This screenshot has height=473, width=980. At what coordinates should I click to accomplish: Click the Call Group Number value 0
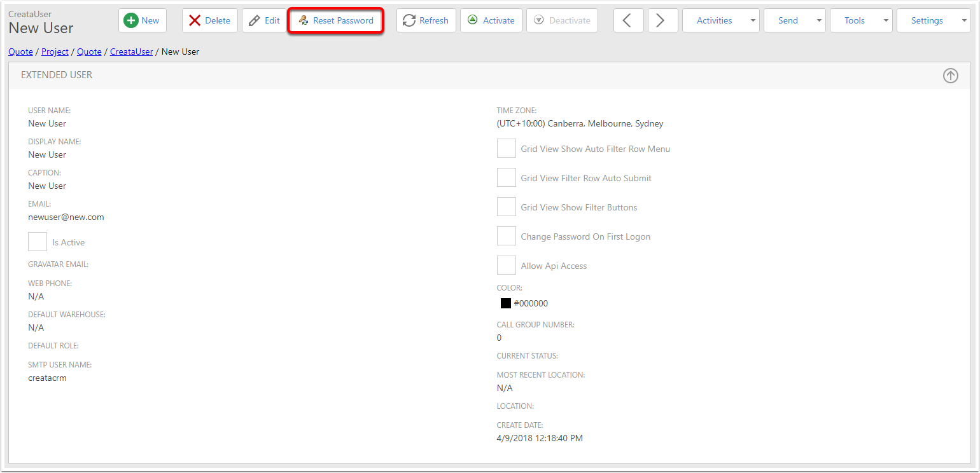(499, 338)
